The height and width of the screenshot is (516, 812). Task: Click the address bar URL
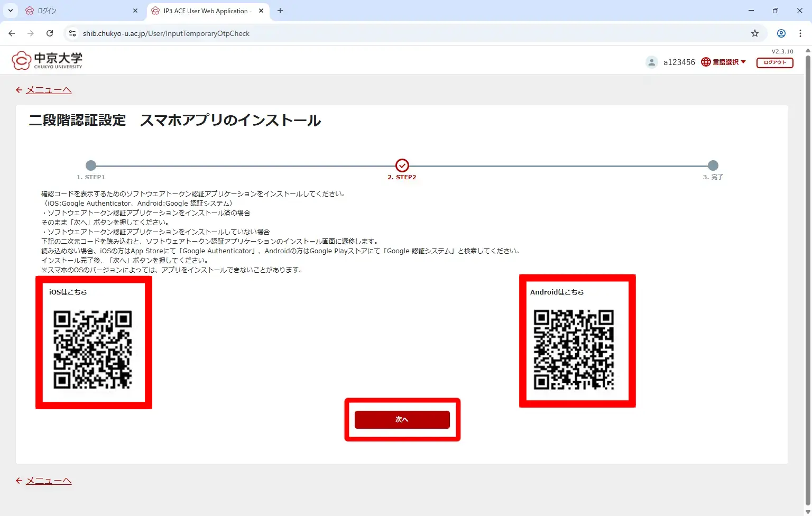[166, 33]
